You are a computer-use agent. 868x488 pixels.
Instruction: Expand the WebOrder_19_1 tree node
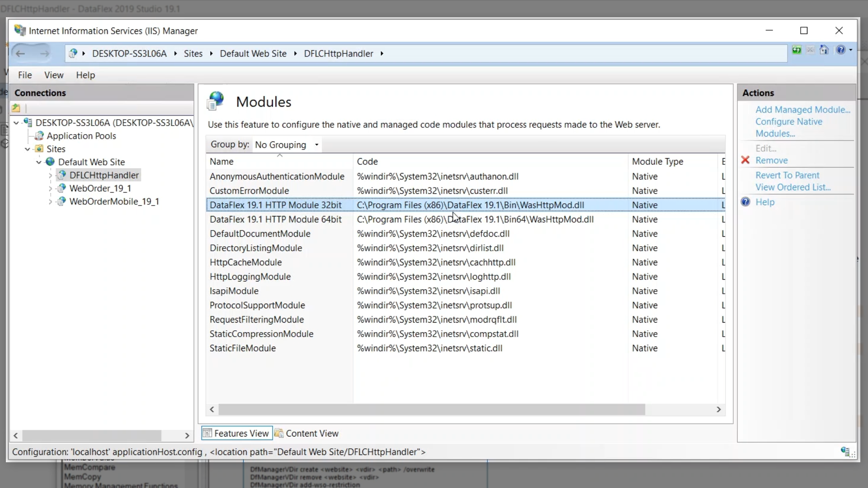(x=50, y=188)
